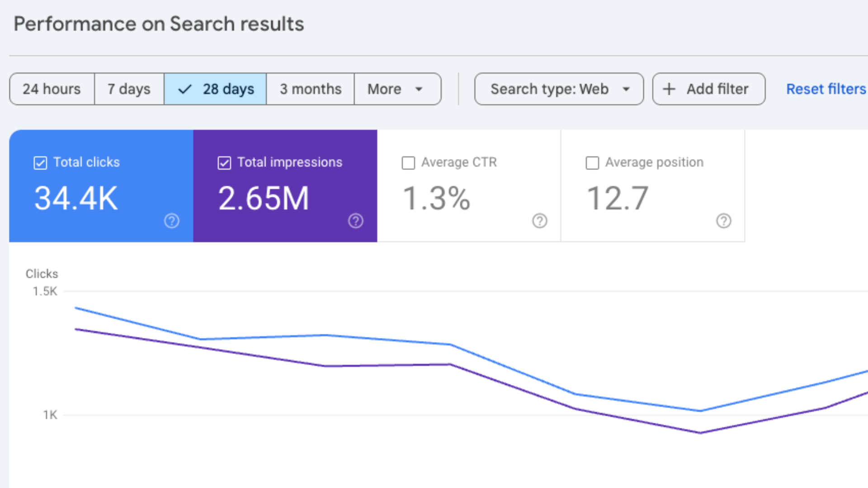Select the 3 months date range
The height and width of the screenshot is (488, 868).
tap(310, 89)
